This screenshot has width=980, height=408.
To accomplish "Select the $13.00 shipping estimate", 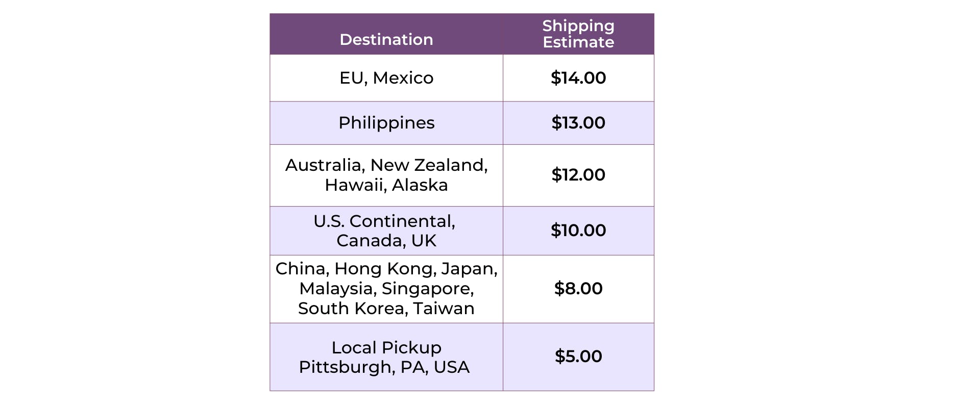I will [x=578, y=123].
